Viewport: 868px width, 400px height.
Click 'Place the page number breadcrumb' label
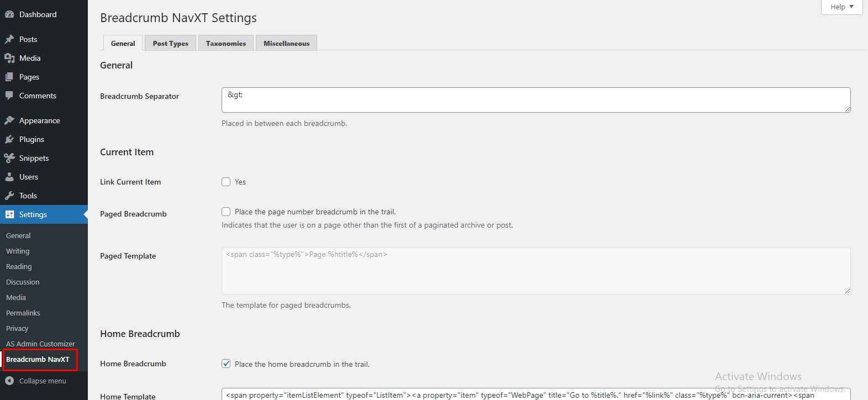[x=315, y=212]
